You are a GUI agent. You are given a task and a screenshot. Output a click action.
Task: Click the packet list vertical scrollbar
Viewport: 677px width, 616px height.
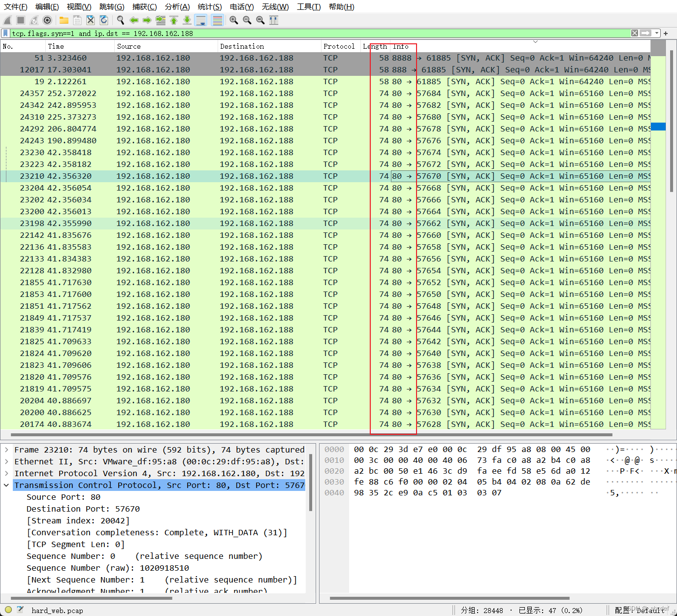671,121
